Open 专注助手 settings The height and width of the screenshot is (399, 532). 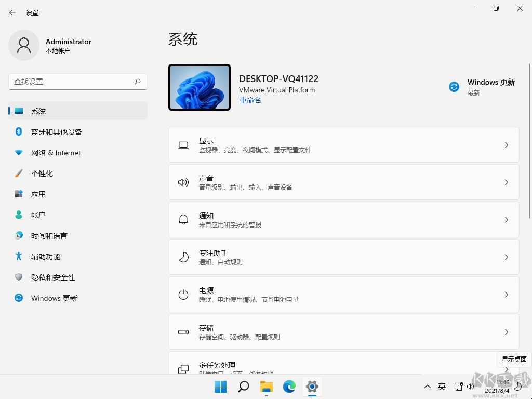[x=343, y=257]
